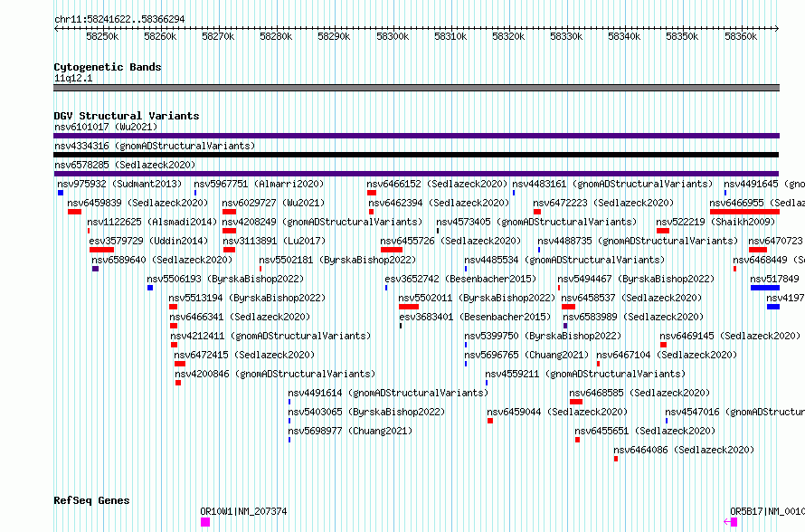
Task: Select nsv517849 variant label
Action: (x=775, y=279)
